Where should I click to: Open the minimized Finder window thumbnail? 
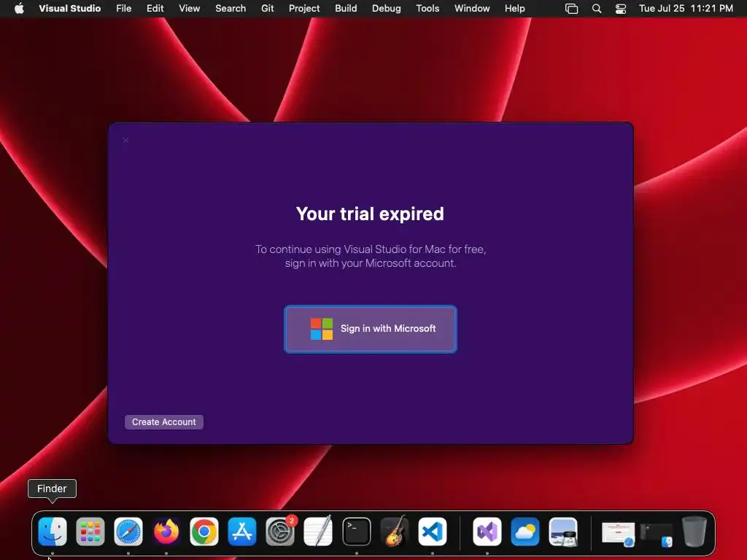coord(657,534)
